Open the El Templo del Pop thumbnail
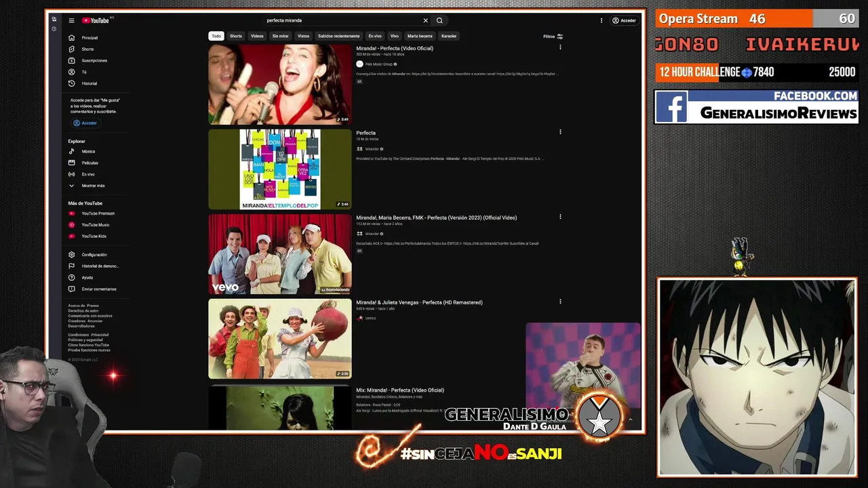This screenshot has width=868, height=488. point(279,169)
